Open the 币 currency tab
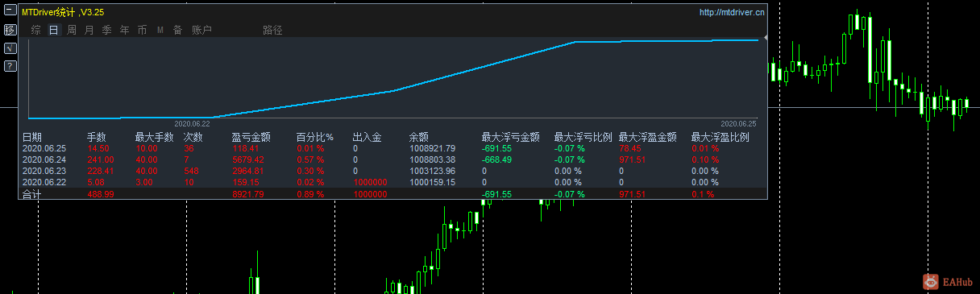 pyautogui.click(x=142, y=30)
